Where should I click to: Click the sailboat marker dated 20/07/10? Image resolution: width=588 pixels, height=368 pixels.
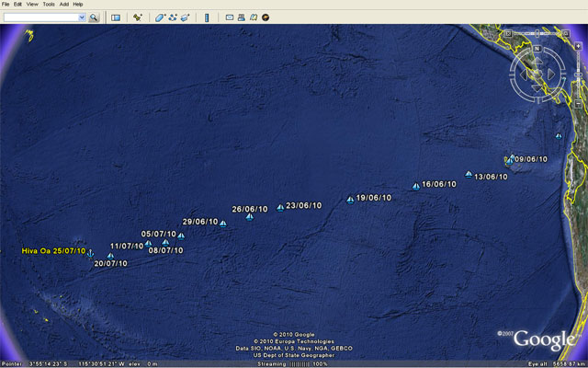[110, 256]
